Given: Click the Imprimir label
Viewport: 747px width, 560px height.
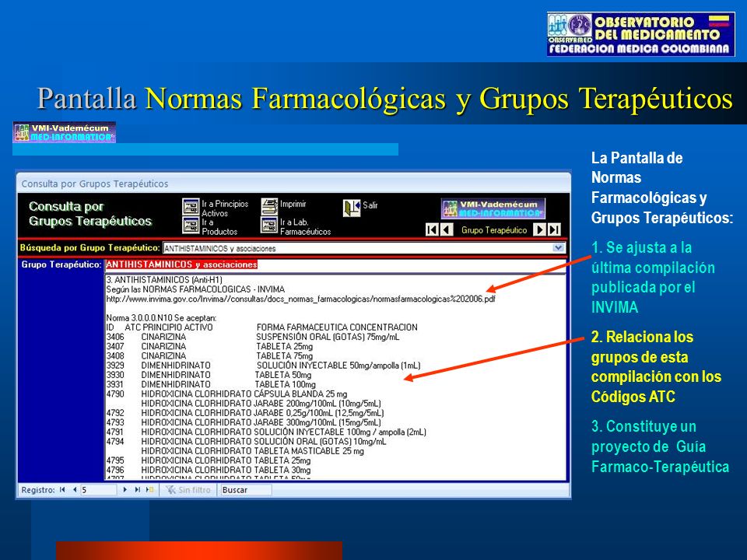Looking at the screenshot, I should (293, 204).
